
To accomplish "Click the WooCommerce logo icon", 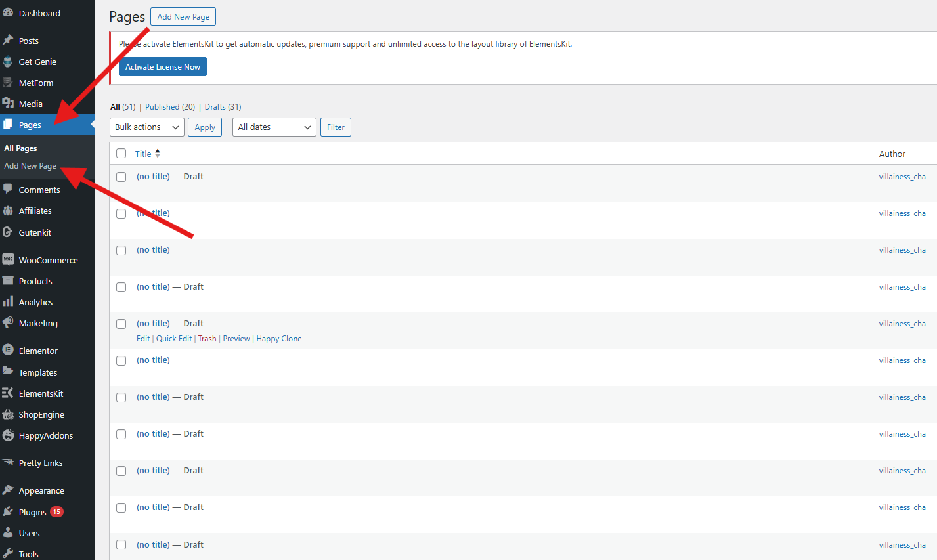I will point(8,260).
